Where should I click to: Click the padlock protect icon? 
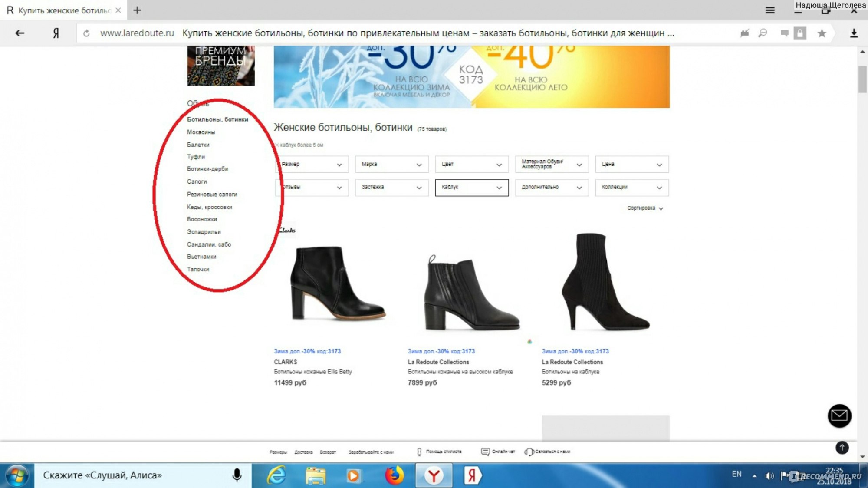point(800,33)
